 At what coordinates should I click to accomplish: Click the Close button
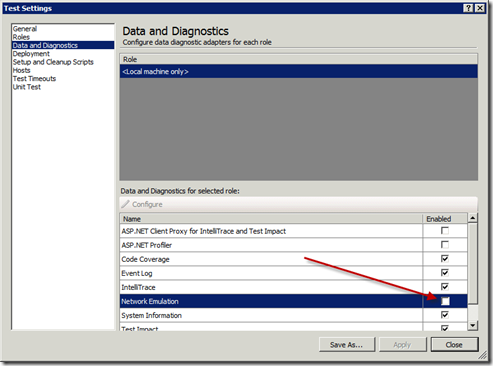tap(454, 345)
